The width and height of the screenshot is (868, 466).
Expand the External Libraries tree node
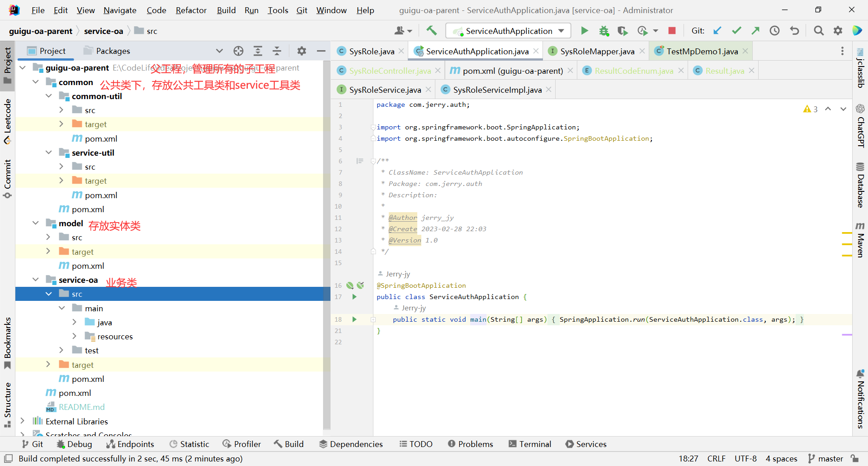point(22,421)
